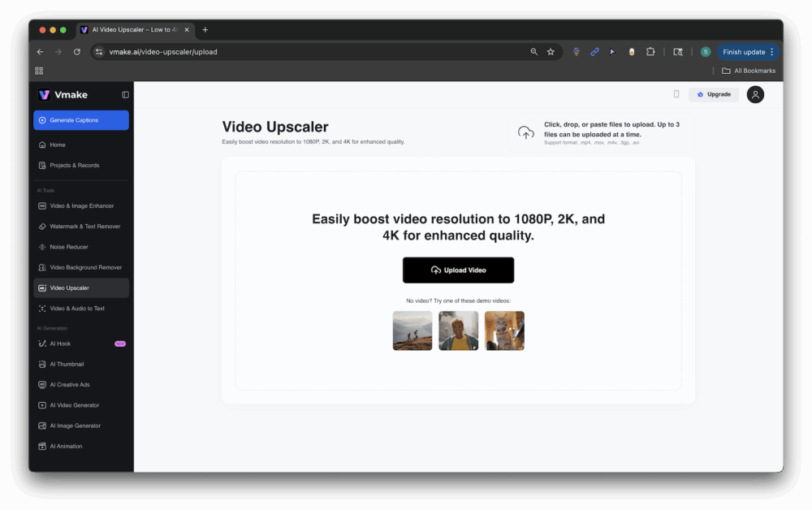
Task: Click the Upload Video button
Action: point(458,270)
